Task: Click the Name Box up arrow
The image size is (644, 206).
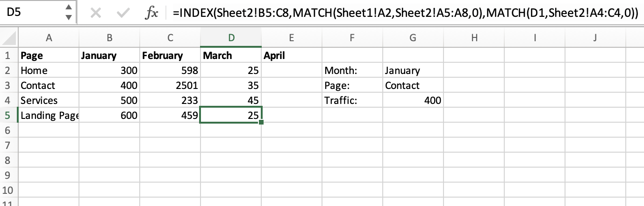Action: coord(69,9)
